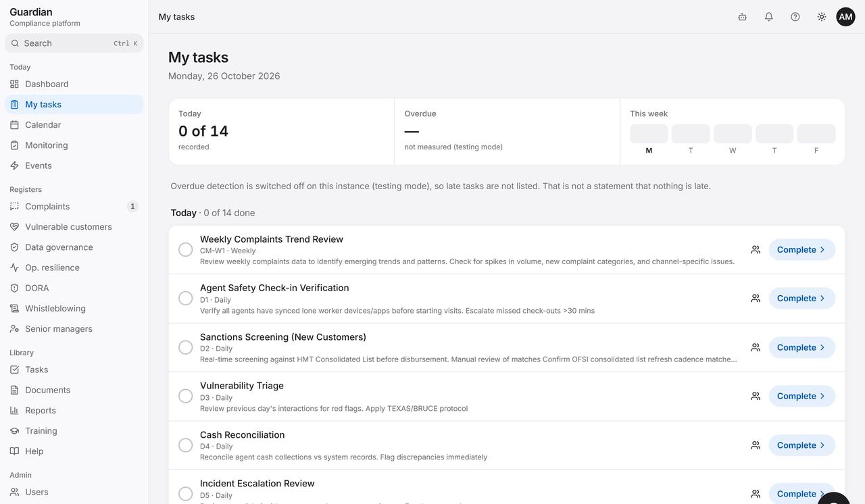Open Op. resilience register
Screen dimensions: 865x504
pos(74,268)
